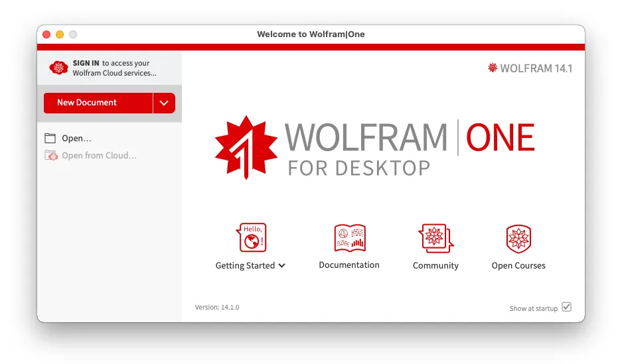The width and height of the screenshot is (622, 364).
Task: Click SIGN IN to access Wolfram Cloud services
Action: pos(114,68)
